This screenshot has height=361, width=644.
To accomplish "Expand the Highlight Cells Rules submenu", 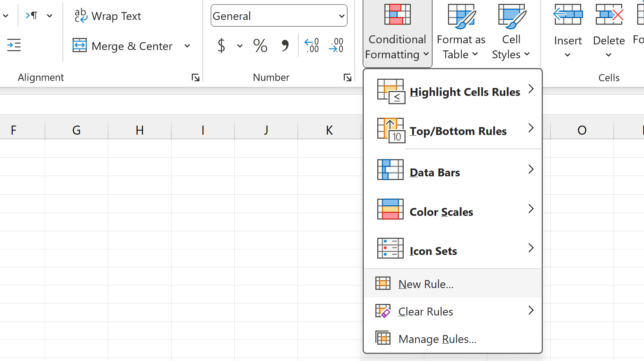I will point(465,91).
